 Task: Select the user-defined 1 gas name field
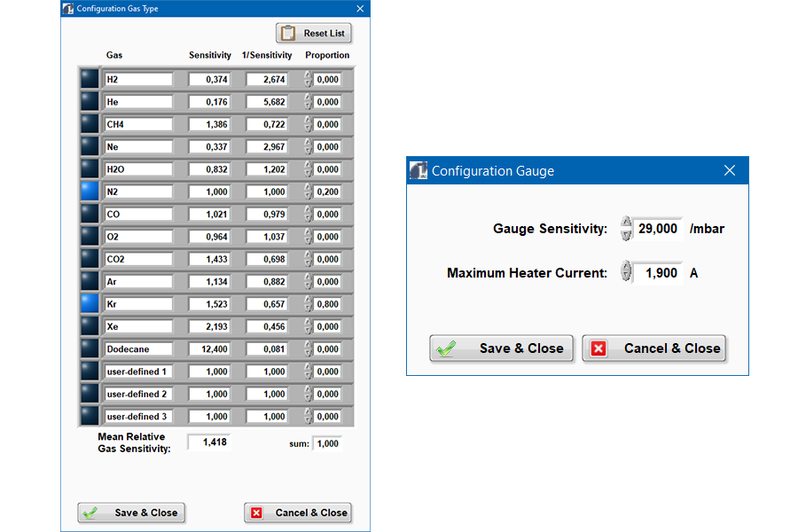(x=137, y=372)
